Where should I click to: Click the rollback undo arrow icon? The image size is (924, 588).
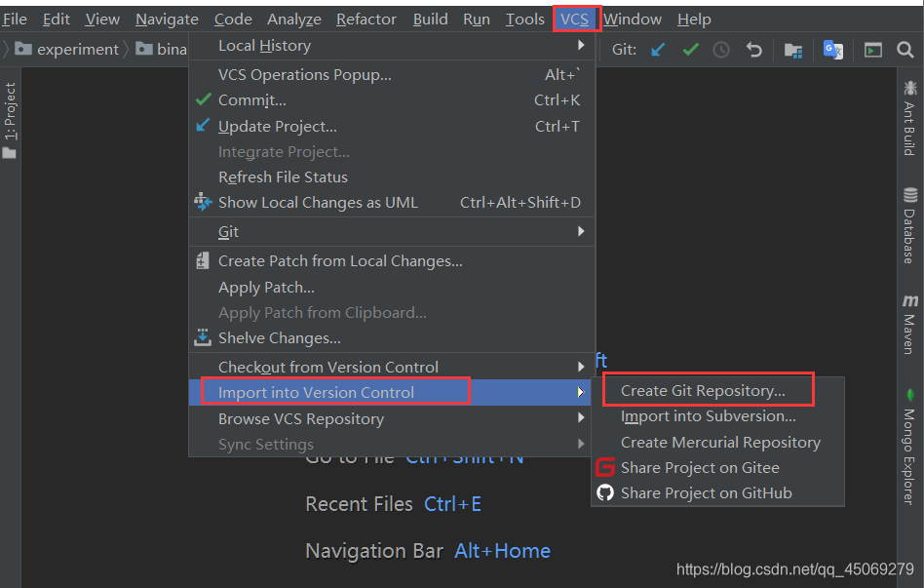[x=753, y=50]
